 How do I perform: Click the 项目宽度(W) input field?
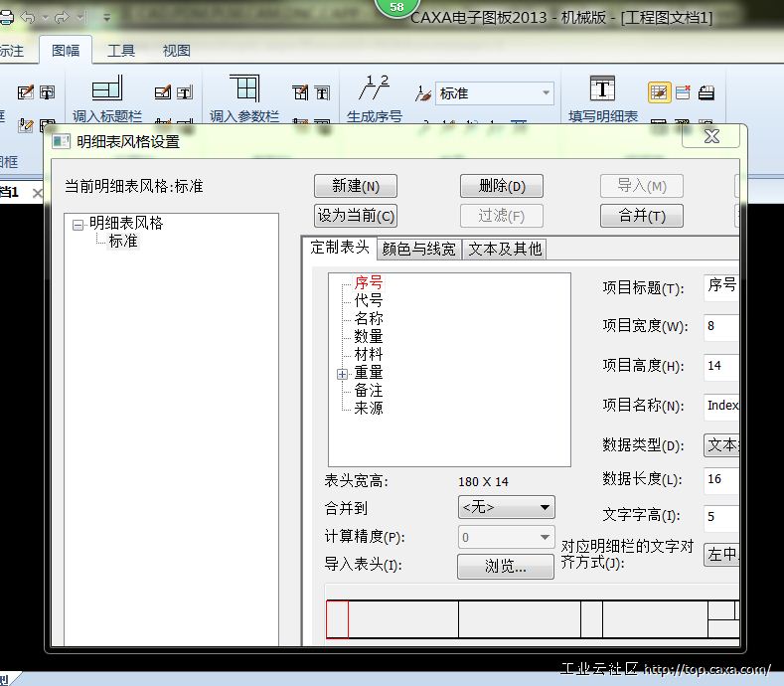tap(721, 327)
